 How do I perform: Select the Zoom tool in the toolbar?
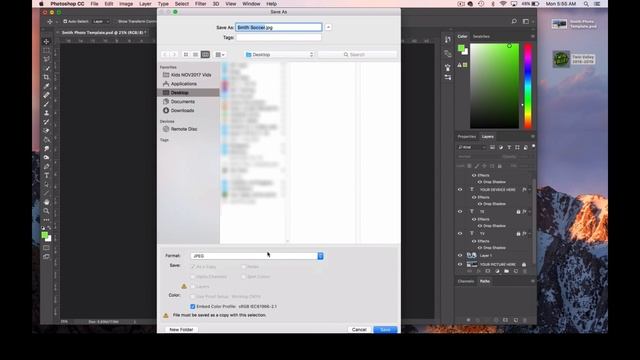[x=46, y=211]
